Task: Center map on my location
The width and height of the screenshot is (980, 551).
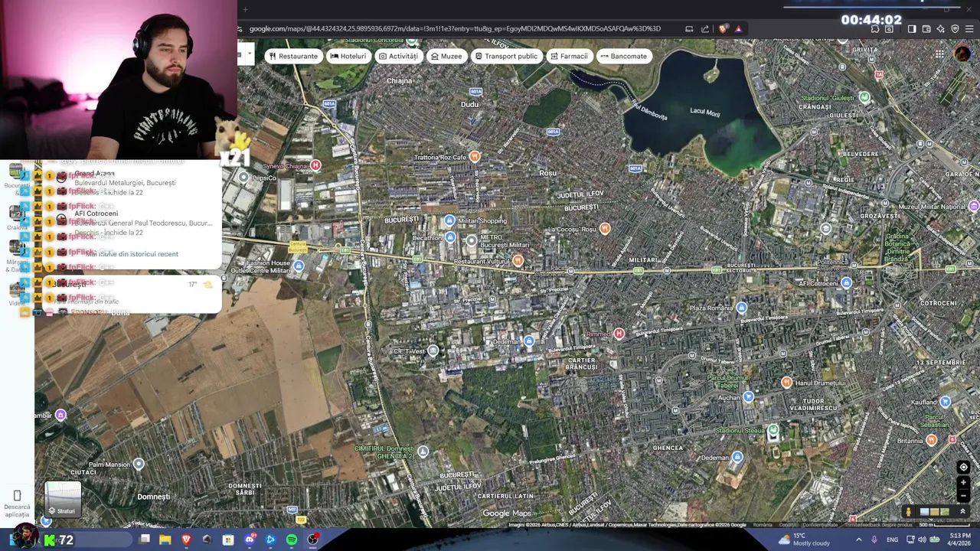Action: click(964, 467)
